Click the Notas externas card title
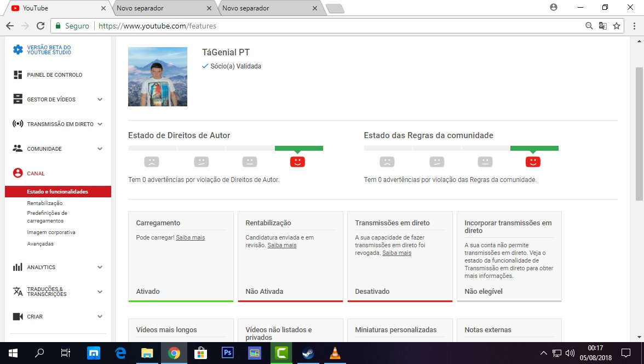Image resolution: width=644 pixels, height=364 pixels. [488, 330]
